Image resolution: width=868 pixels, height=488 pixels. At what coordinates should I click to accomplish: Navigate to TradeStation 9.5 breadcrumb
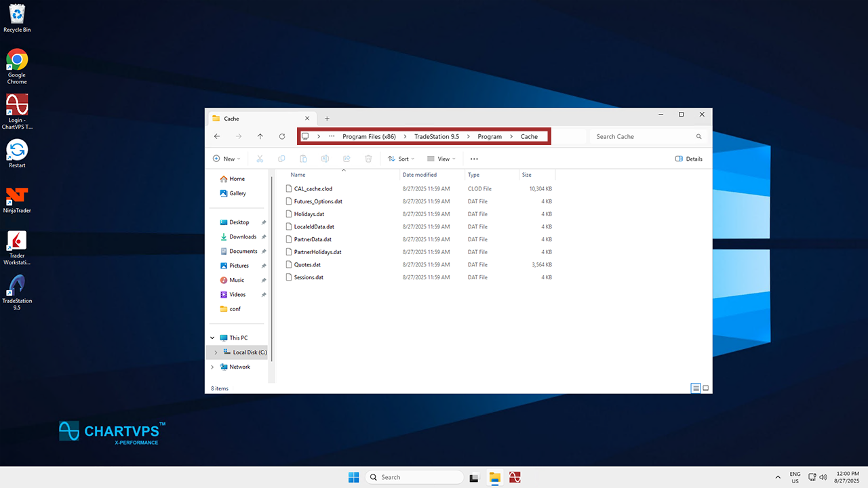click(437, 136)
